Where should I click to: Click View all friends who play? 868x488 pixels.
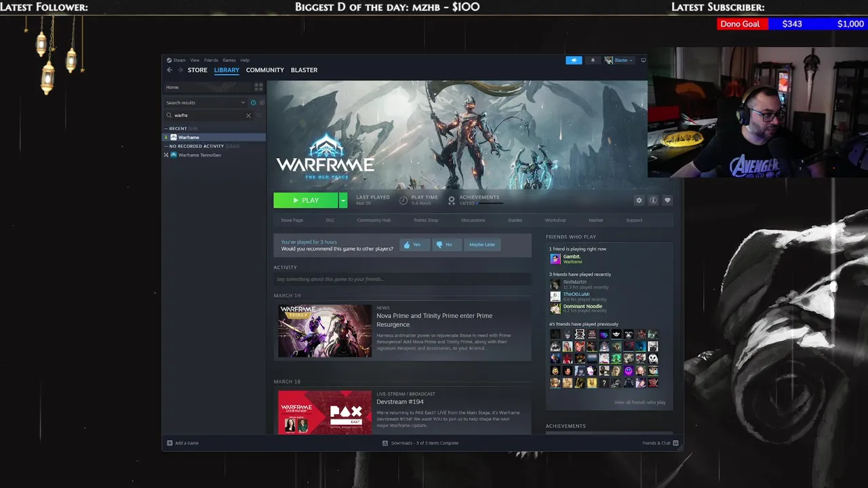[x=640, y=403]
